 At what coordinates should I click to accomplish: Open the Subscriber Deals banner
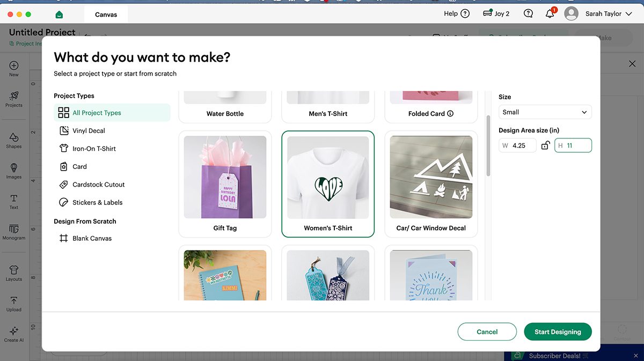tap(574, 356)
